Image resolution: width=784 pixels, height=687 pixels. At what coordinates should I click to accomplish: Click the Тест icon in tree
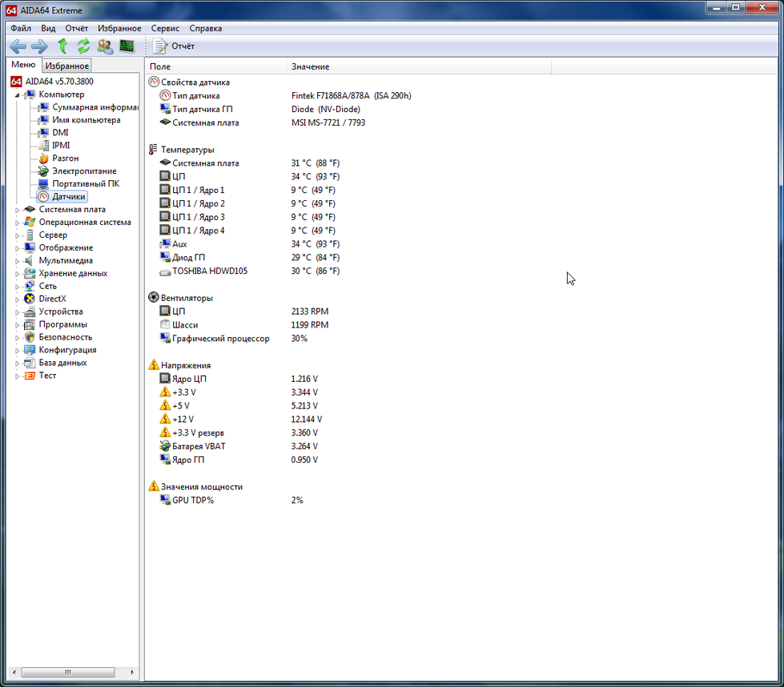click(30, 376)
